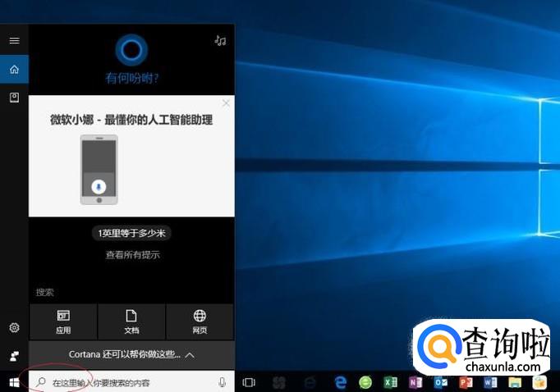Viewport: 560px width, 392px height.
Task: Launch Word from the taskbar
Action: (x=490, y=382)
